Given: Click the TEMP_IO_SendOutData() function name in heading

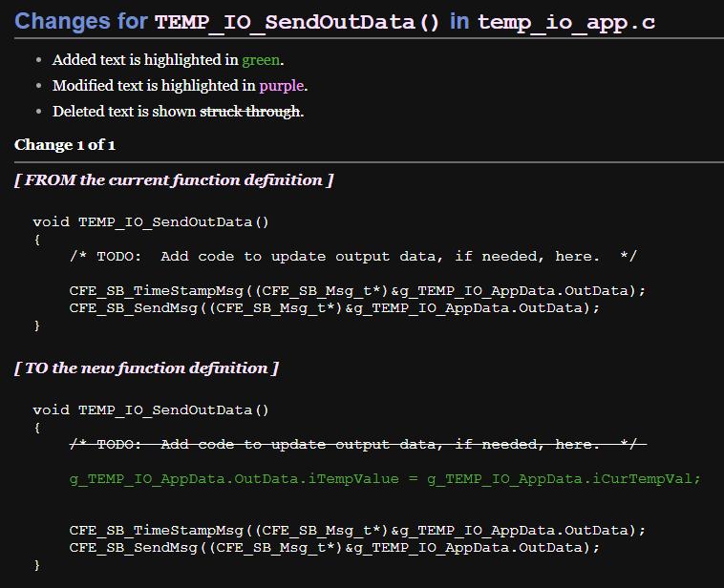Looking at the screenshot, I should pyautogui.click(x=297, y=21).
